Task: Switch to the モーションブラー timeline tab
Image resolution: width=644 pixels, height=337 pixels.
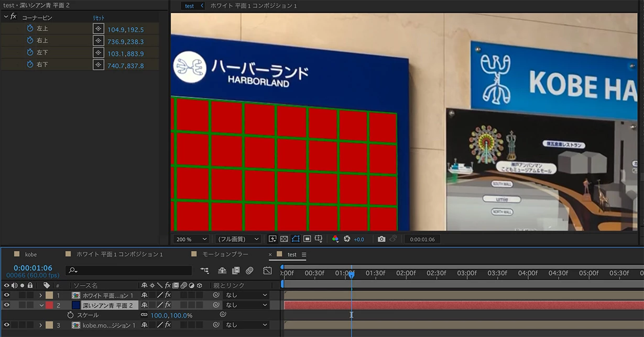Action: pyautogui.click(x=225, y=254)
